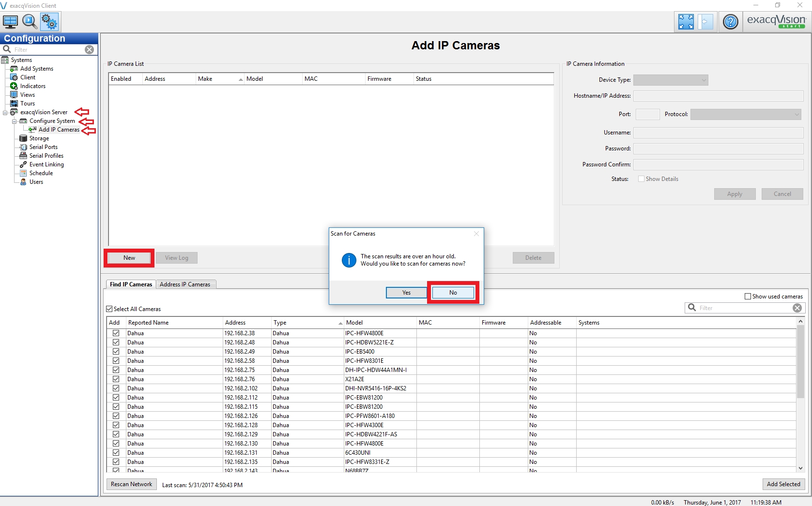Open the Device Type dropdown
The height and width of the screenshot is (506, 812).
(671, 80)
